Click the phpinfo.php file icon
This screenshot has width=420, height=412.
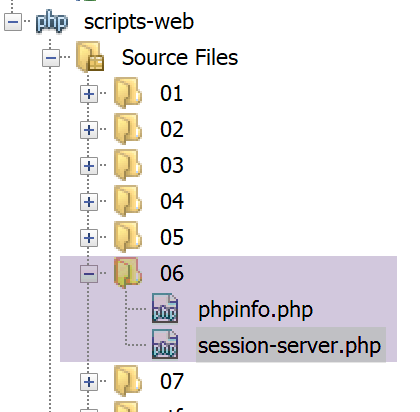(165, 308)
